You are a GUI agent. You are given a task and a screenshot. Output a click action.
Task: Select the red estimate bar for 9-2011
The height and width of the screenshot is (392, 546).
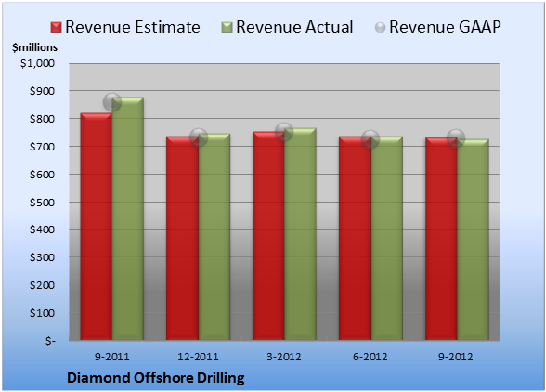point(97,226)
